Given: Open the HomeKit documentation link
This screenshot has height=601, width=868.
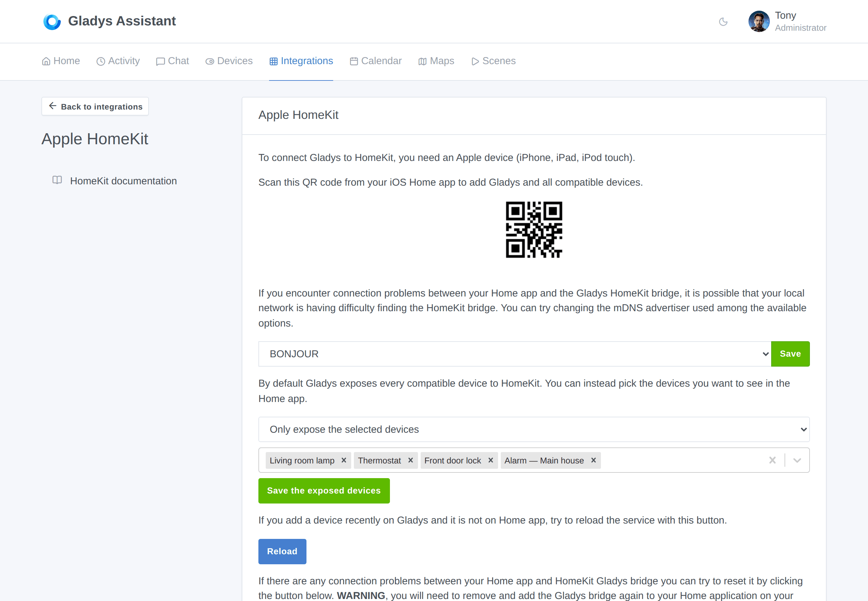Looking at the screenshot, I should 124,181.
